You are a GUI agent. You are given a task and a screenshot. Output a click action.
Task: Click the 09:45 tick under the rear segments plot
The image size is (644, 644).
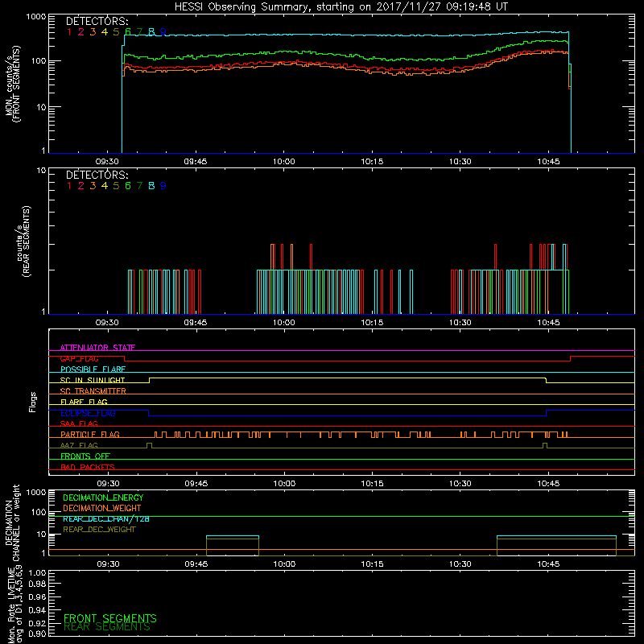pyautogui.click(x=196, y=323)
